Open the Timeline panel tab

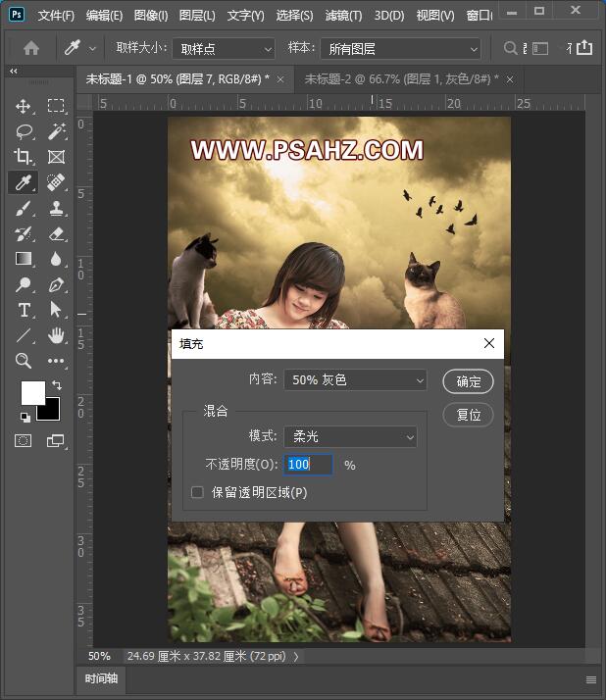click(101, 678)
